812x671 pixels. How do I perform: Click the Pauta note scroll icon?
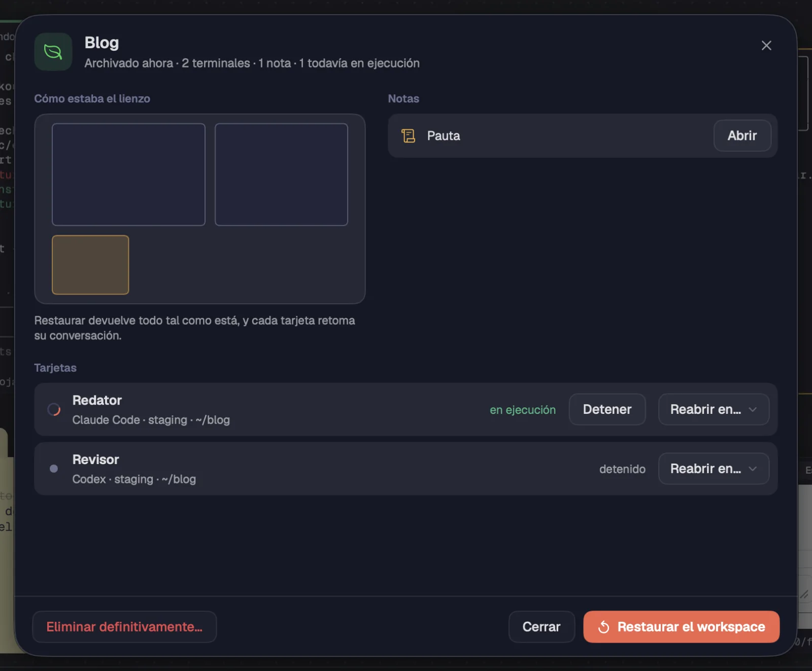pyautogui.click(x=408, y=136)
